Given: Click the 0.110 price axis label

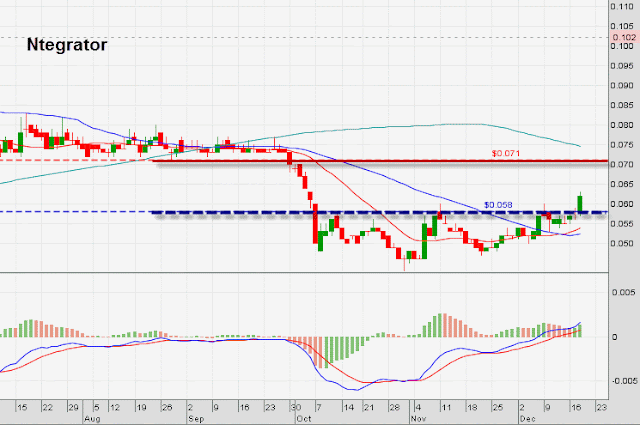Looking at the screenshot, I should point(622,7).
